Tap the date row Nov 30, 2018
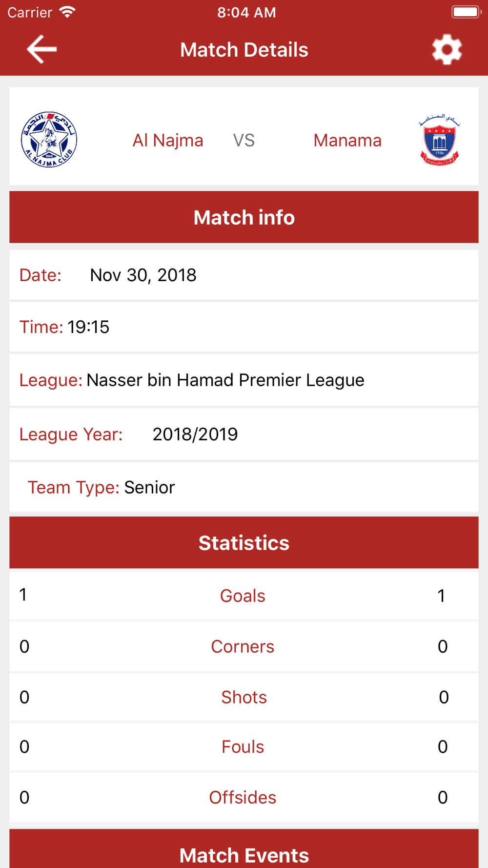 (x=244, y=275)
